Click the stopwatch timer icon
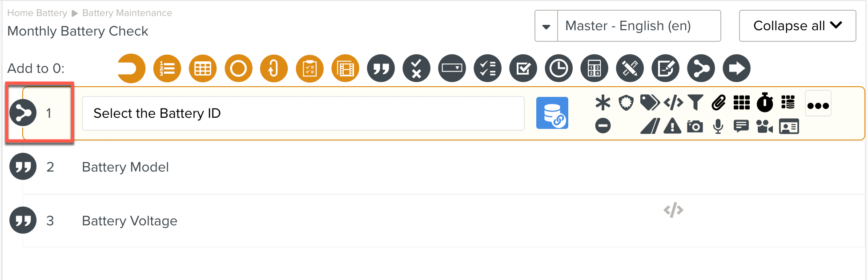This screenshot has height=280, width=868. [x=765, y=103]
